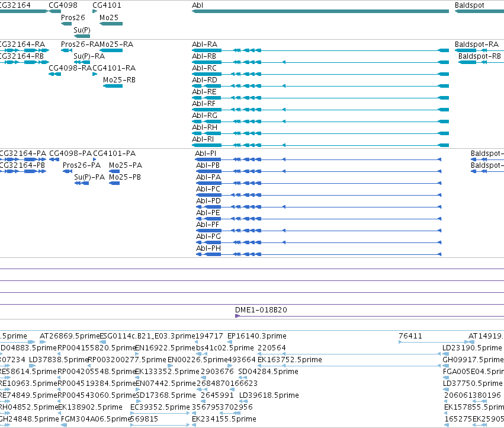Image resolution: width=504 pixels, height=428 pixels.
Task: Select the EK138902.5prime feature label
Action: (x=90, y=407)
